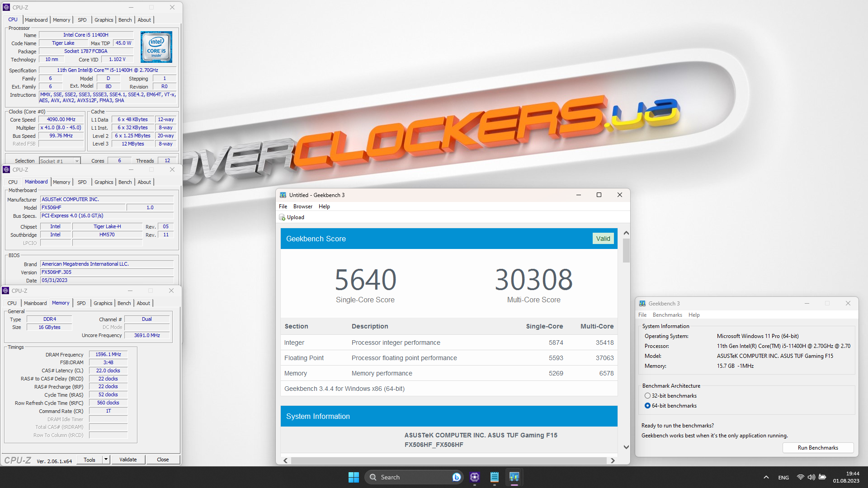Click the Intel Core i5 logo
This screenshot has height=488, width=868.
click(156, 47)
